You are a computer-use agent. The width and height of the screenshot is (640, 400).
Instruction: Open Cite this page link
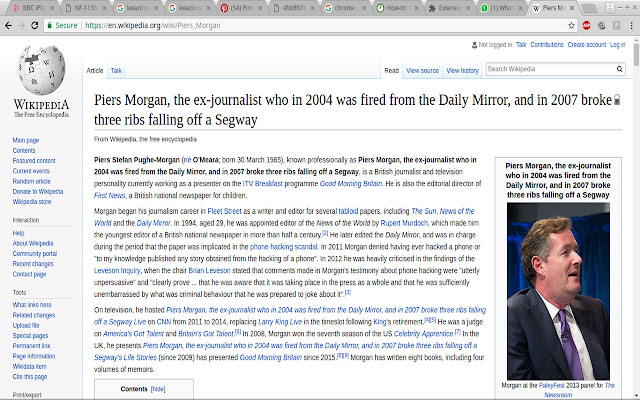point(30,376)
